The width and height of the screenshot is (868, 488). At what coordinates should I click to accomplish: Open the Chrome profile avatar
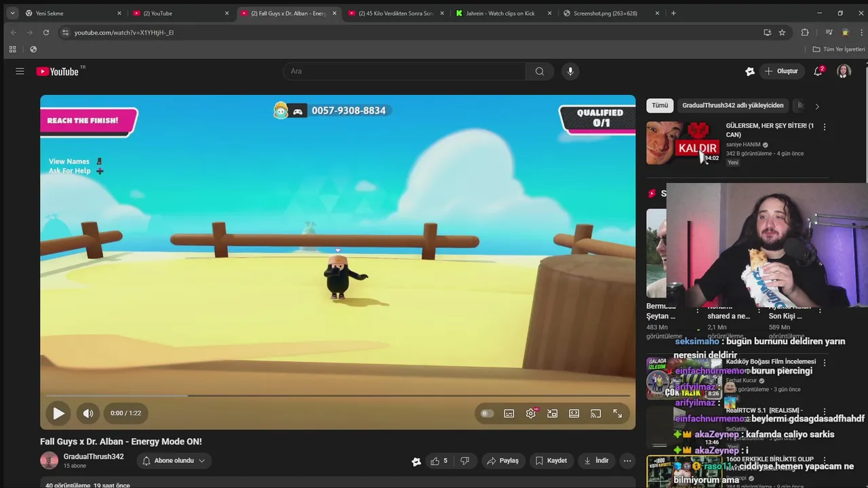[845, 32]
